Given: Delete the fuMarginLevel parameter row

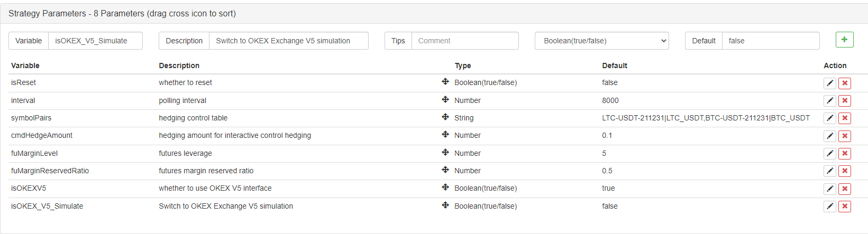Looking at the screenshot, I should pyautogui.click(x=845, y=154).
